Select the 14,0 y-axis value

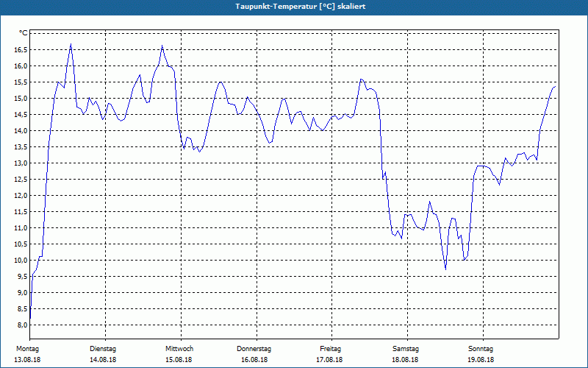point(21,131)
